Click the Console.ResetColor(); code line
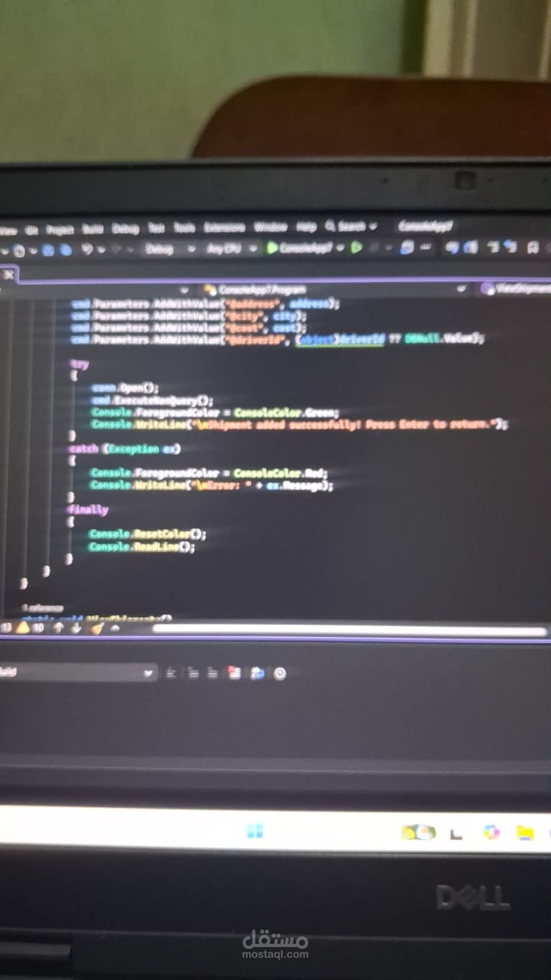551x980 pixels. 148,534
